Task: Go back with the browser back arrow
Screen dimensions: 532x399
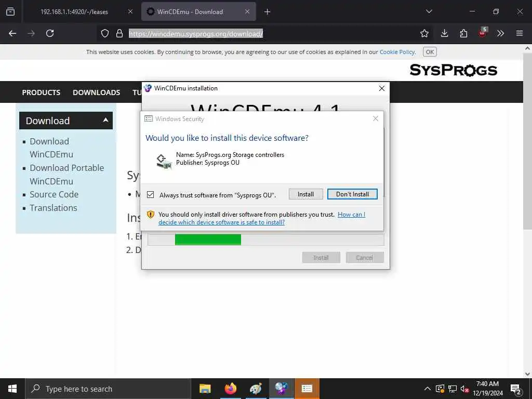Action: coord(12,33)
